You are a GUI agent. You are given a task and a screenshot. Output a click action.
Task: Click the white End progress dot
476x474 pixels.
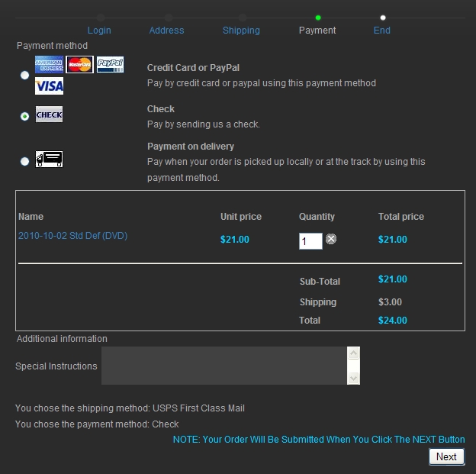coord(383,18)
